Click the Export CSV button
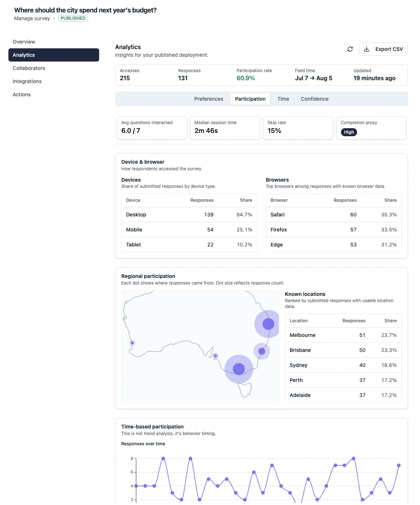The height and width of the screenshot is (505, 420). click(x=383, y=49)
